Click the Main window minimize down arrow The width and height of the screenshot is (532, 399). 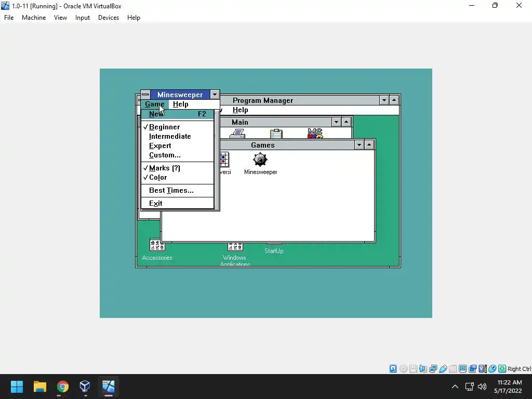point(336,122)
